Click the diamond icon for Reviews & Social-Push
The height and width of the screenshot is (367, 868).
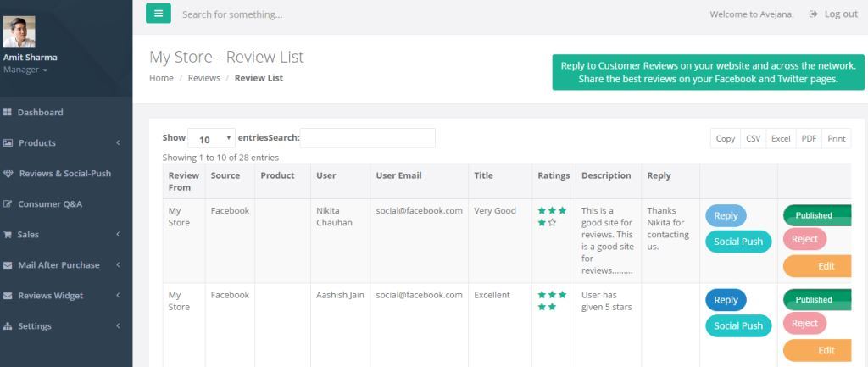pyautogui.click(x=8, y=174)
